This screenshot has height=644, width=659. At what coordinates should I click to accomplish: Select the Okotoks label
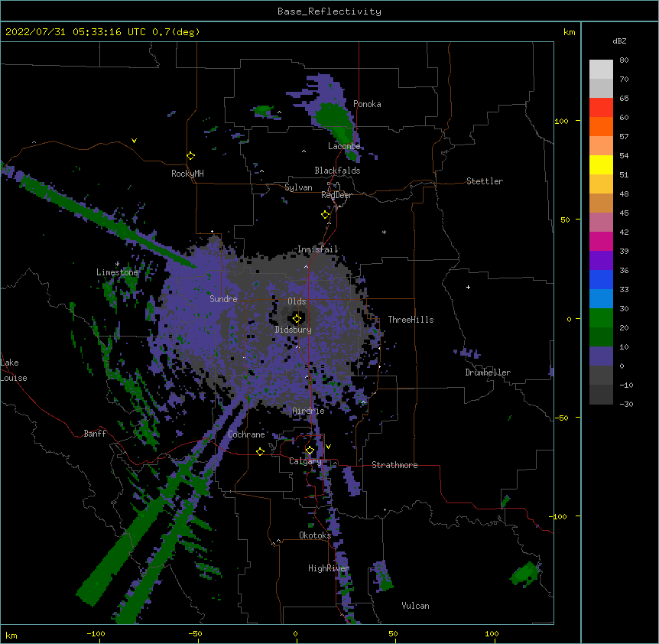pos(315,535)
